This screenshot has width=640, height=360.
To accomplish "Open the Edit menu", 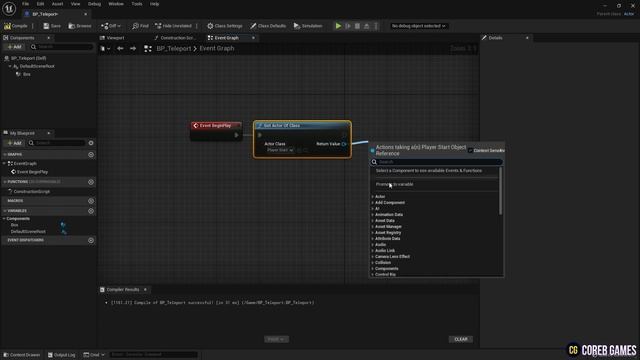I will click(40, 4).
